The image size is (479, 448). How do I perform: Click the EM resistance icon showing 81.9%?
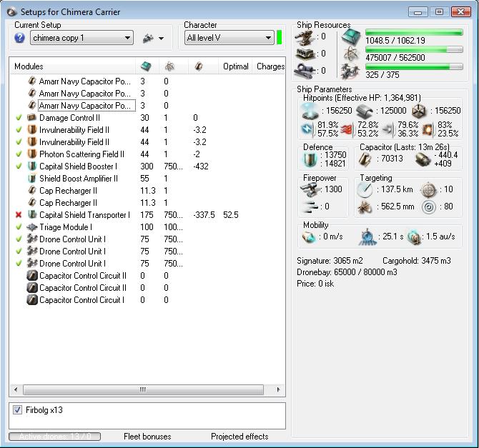click(308, 129)
